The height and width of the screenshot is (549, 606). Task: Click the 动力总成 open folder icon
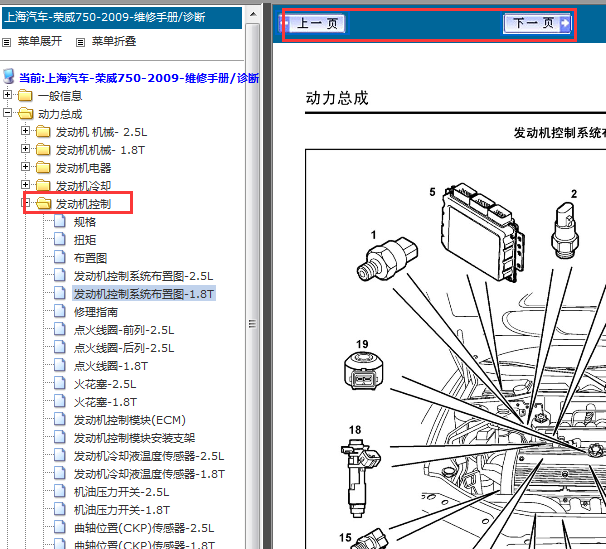point(26,113)
